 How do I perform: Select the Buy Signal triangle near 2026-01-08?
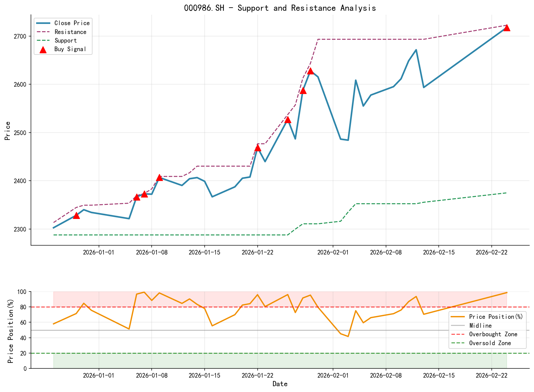tap(160, 177)
